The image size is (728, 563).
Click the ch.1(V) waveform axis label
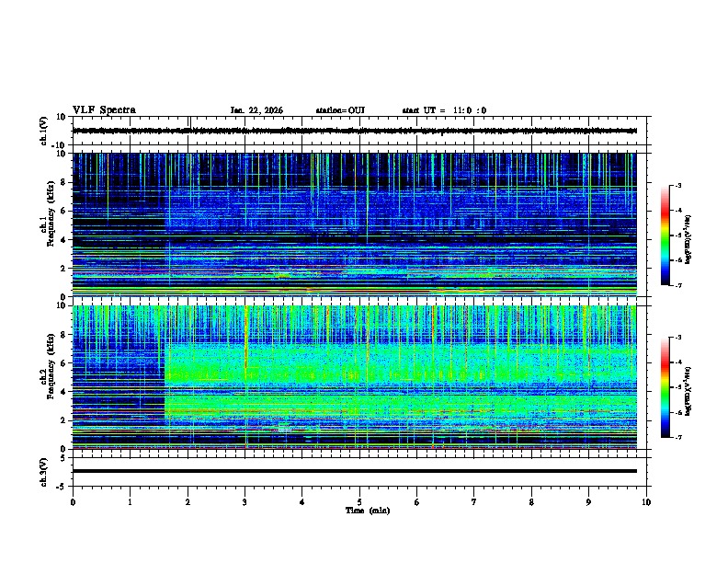click(43, 131)
